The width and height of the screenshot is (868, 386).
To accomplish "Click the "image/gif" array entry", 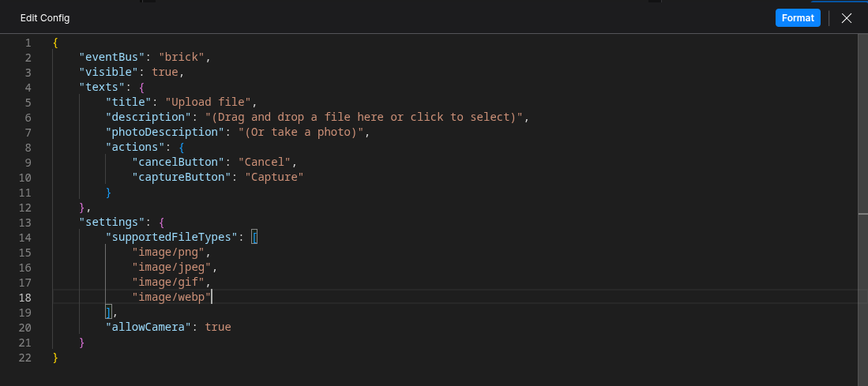I will tap(168, 283).
